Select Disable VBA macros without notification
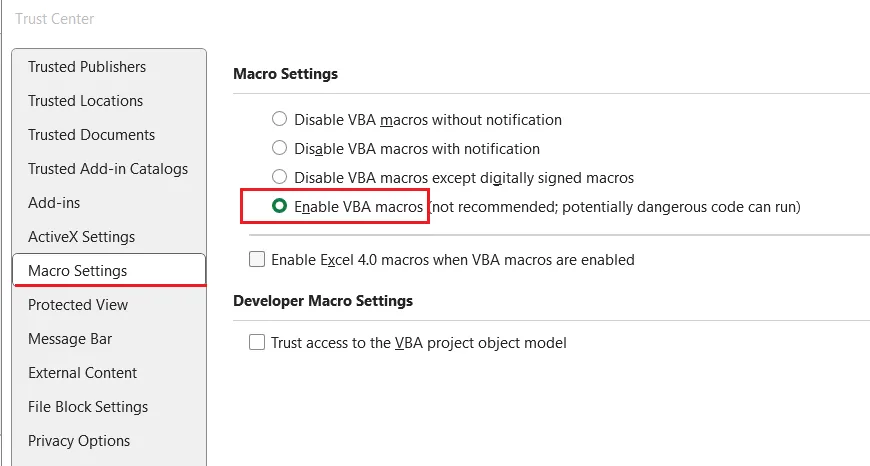The width and height of the screenshot is (870, 466). point(280,120)
